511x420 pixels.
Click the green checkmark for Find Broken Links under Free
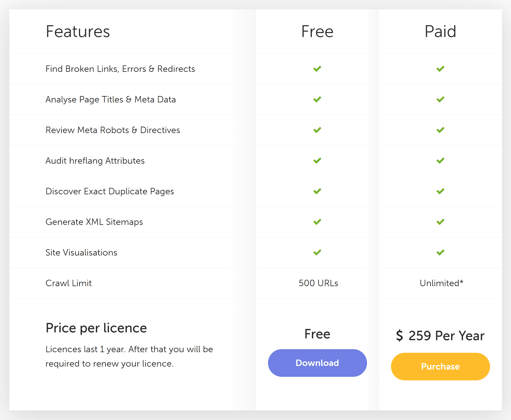pos(317,69)
